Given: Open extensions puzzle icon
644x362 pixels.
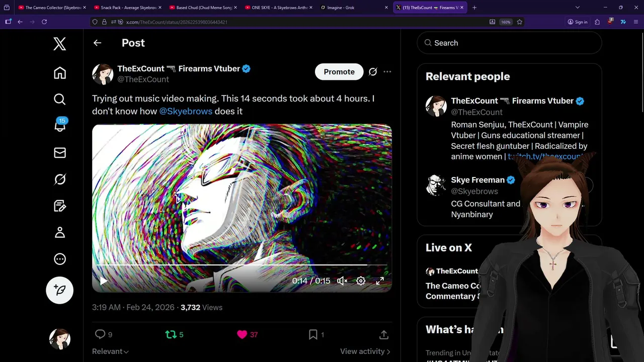Looking at the screenshot, I should coord(597,22).
